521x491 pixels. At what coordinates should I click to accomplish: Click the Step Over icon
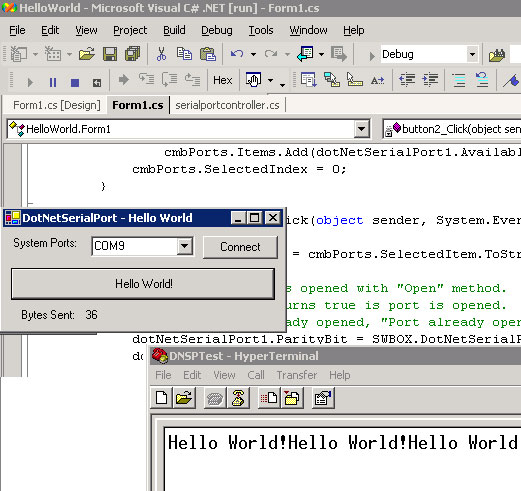pyautogui.click(x=170, y=80)
